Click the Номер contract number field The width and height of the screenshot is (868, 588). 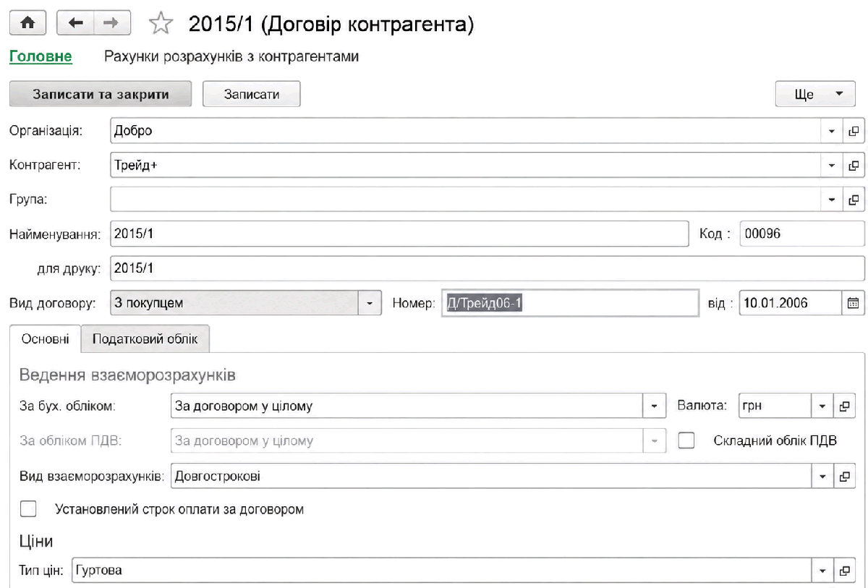569,304
